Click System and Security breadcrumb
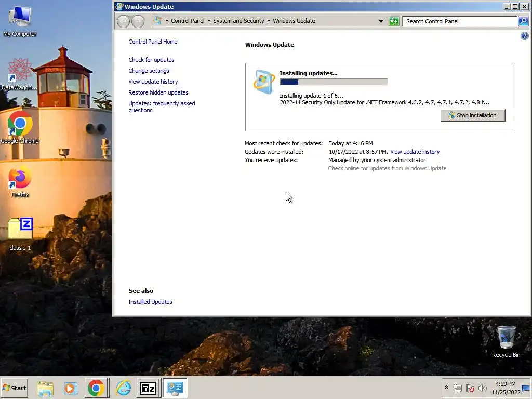This screenshot has width=532, height=399. pos(238,21)
